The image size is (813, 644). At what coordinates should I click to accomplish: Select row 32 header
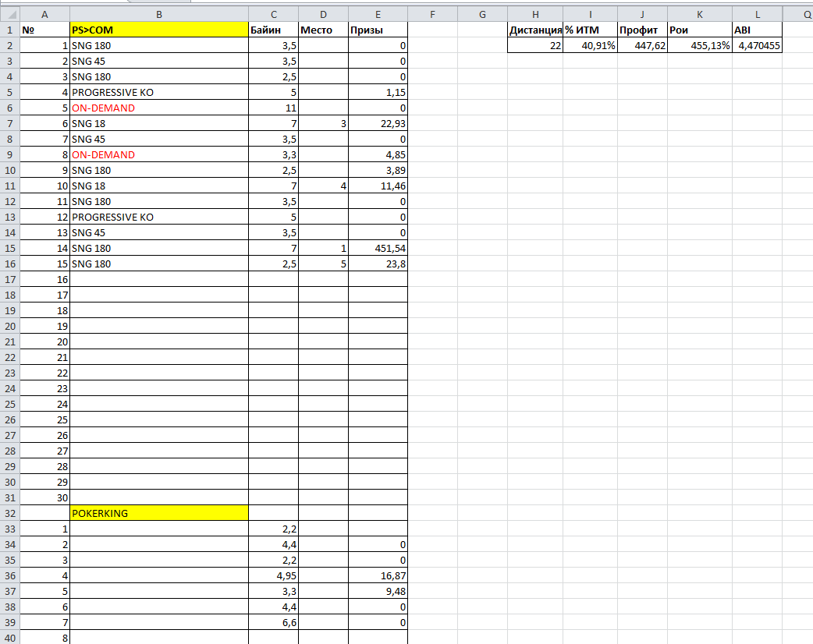(x=10, y=513)
